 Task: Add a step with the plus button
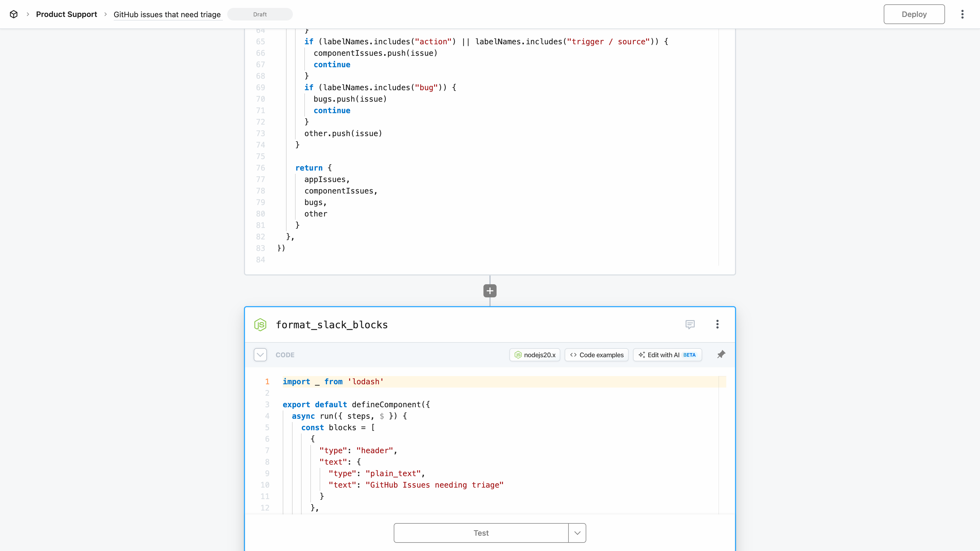pyautogui.click(x=490, y=291)
